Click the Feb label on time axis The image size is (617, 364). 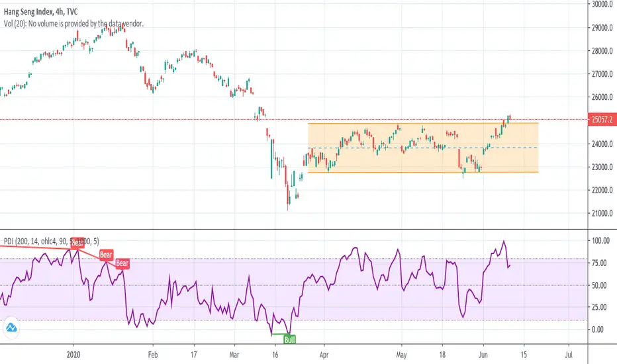tap(153, 355)
